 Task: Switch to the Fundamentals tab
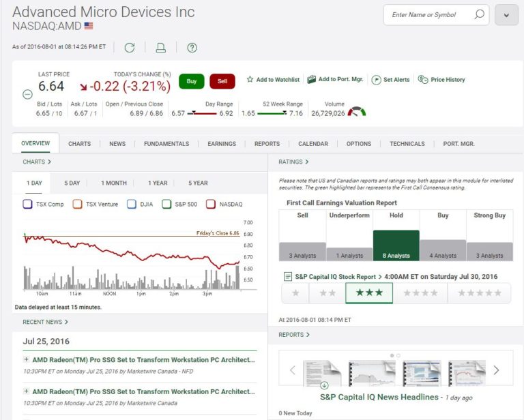pos(166,144)
